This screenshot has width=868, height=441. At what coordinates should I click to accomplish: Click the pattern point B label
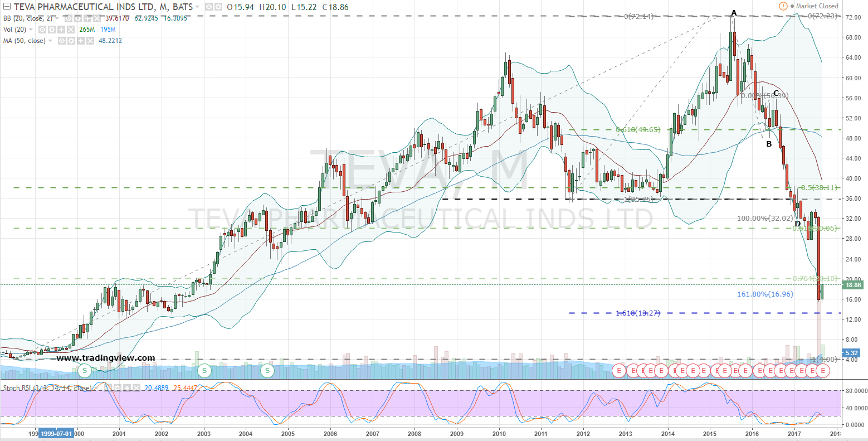[x=769, y=144]
